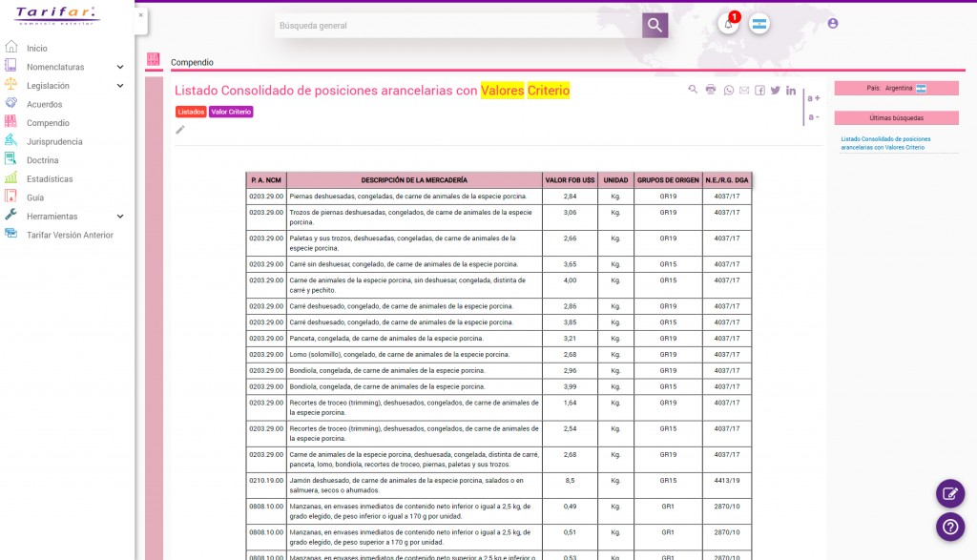The image size is (977, 560).
Task: Click the Compendio sidebar icon
Action: [10, 121]
